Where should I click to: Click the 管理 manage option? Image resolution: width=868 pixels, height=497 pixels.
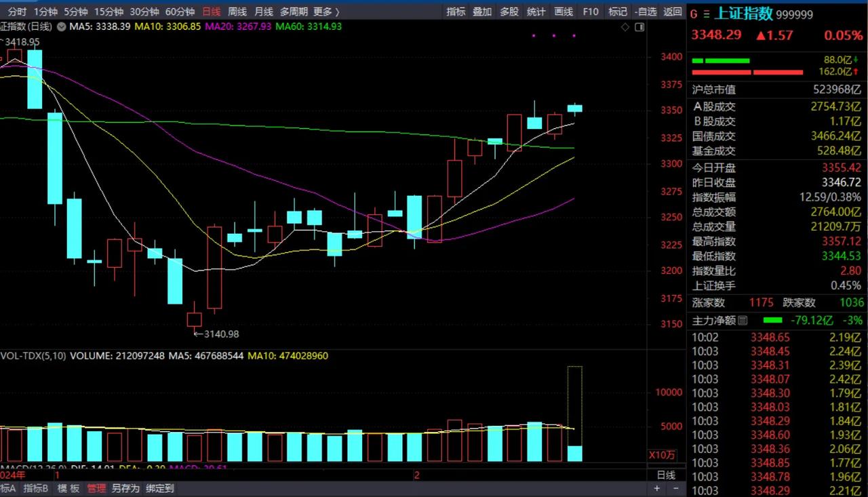(x=96, y=488)
